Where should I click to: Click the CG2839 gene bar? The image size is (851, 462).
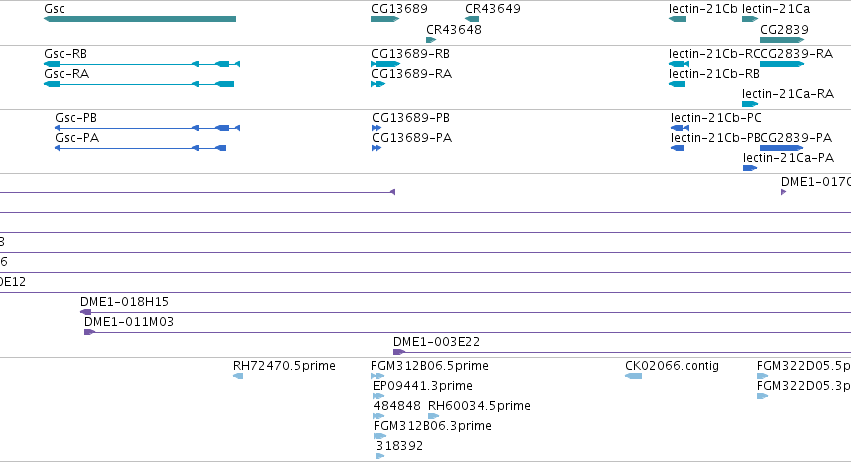tap(782, 40)
